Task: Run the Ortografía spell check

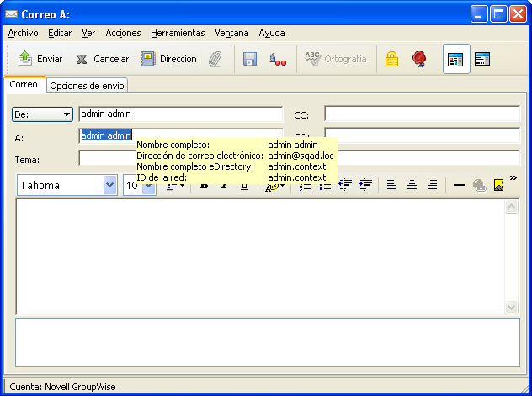Action: (x=336, y=59)
